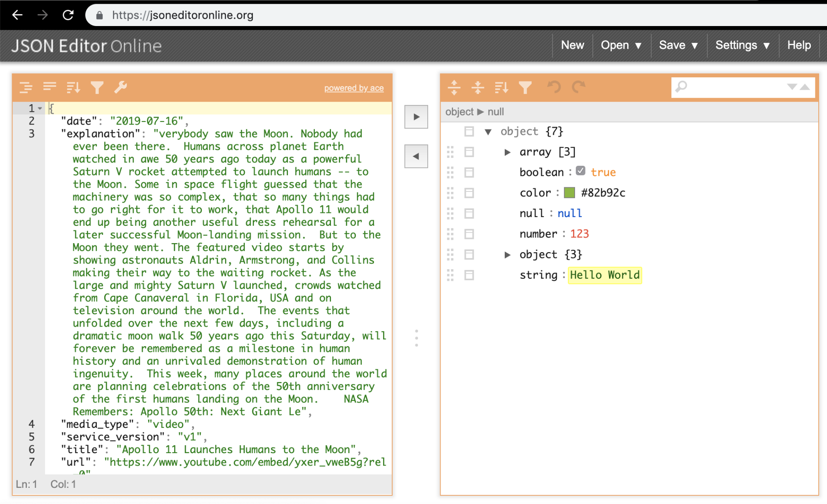Screen dimensions: 827x504
Task: Open actions menu for color row
Action: pyautogui.click(x=469, y=193)
